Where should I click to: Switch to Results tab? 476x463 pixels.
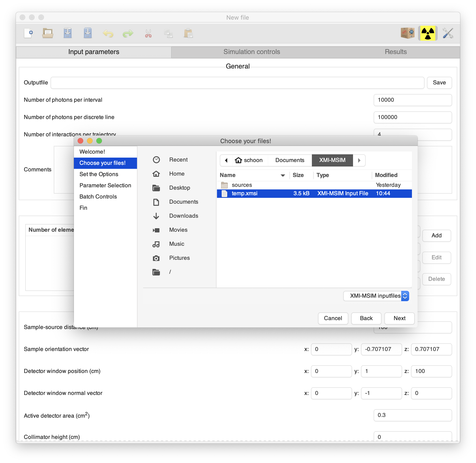click(396, 52)
